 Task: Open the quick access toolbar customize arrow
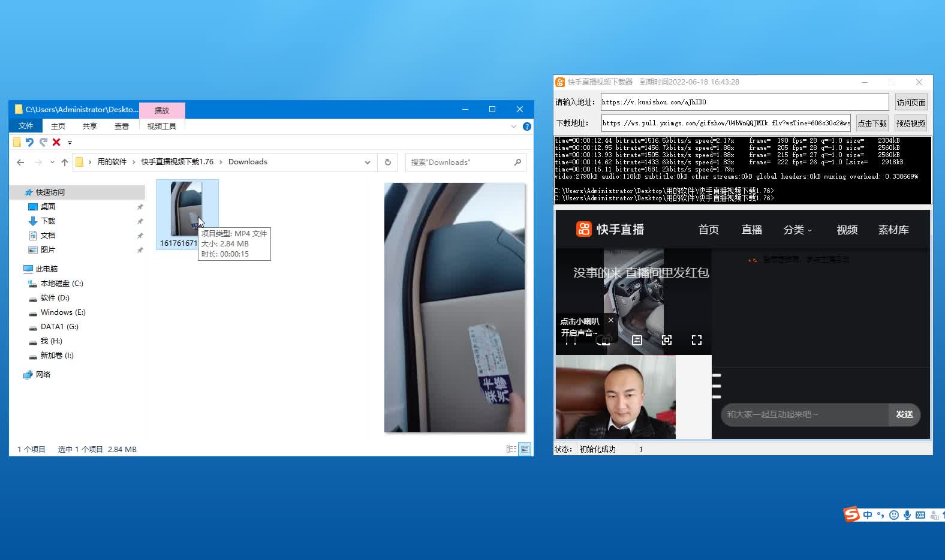pos(70,143)
